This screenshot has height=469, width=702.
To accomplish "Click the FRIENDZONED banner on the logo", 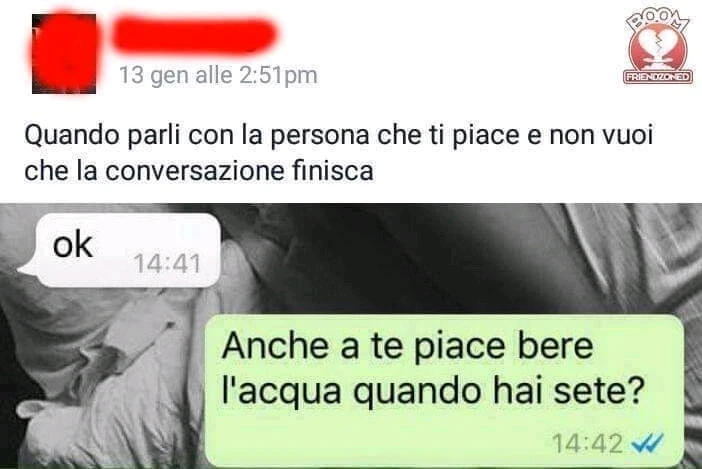I will click(x=659, y=77).
